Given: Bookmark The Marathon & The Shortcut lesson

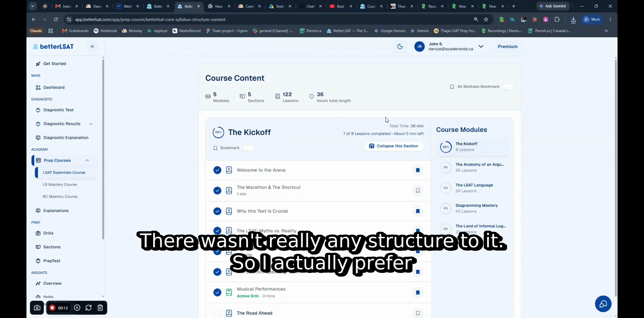Looking at the screenshot, I should point(418,191).
